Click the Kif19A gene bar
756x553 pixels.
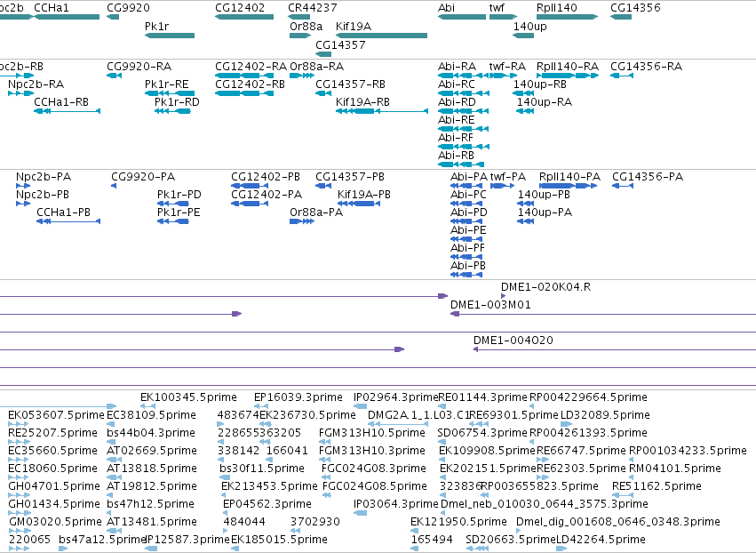(x=381, y=36)
